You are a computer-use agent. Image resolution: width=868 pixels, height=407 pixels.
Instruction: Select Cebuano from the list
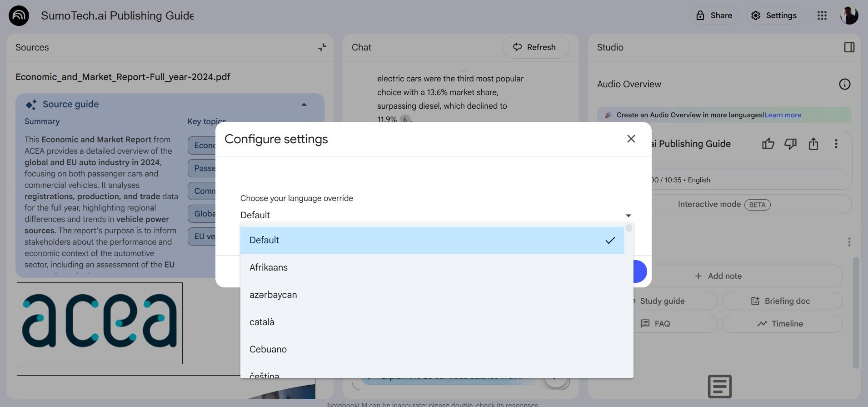[432, 349]
